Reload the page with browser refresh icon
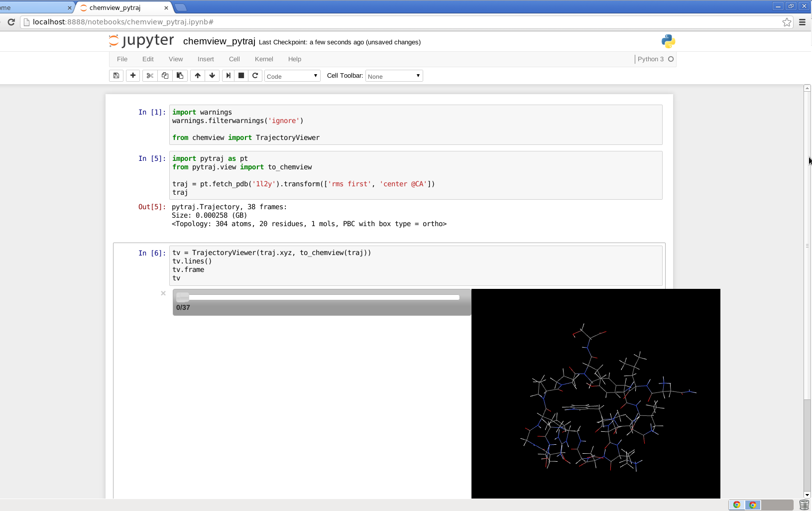This screenshot has width=812, height=511. 11,22
